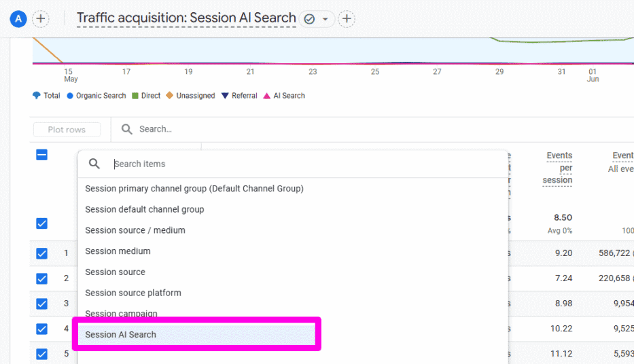Viewport: 634px width, 364px height.
Task: Click the 10.22 value in row 4
Action: click(561, 329)
